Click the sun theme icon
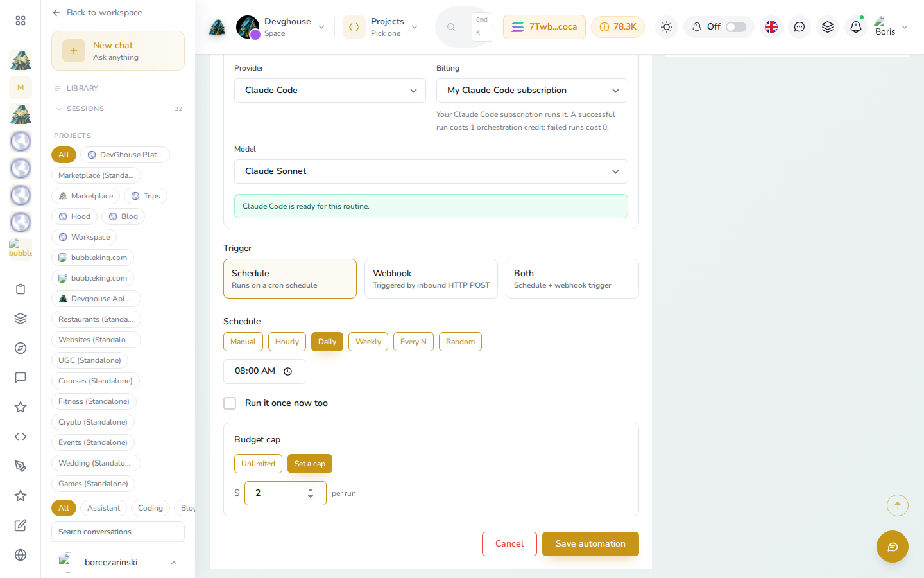Viewport: 924px width, 578px height. 667,27
